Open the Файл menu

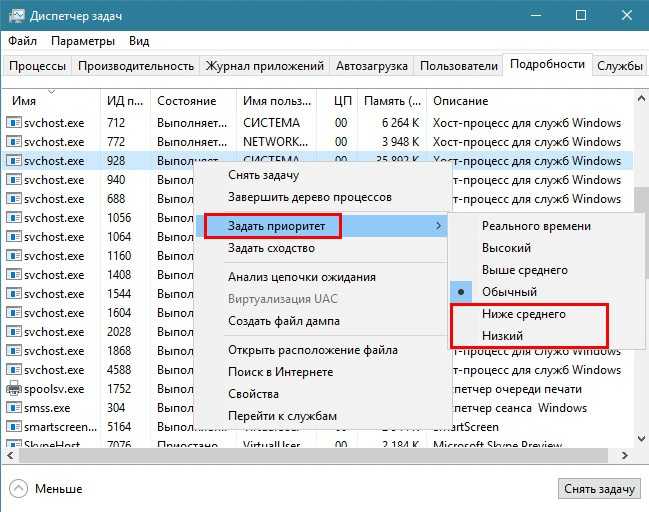22,41
